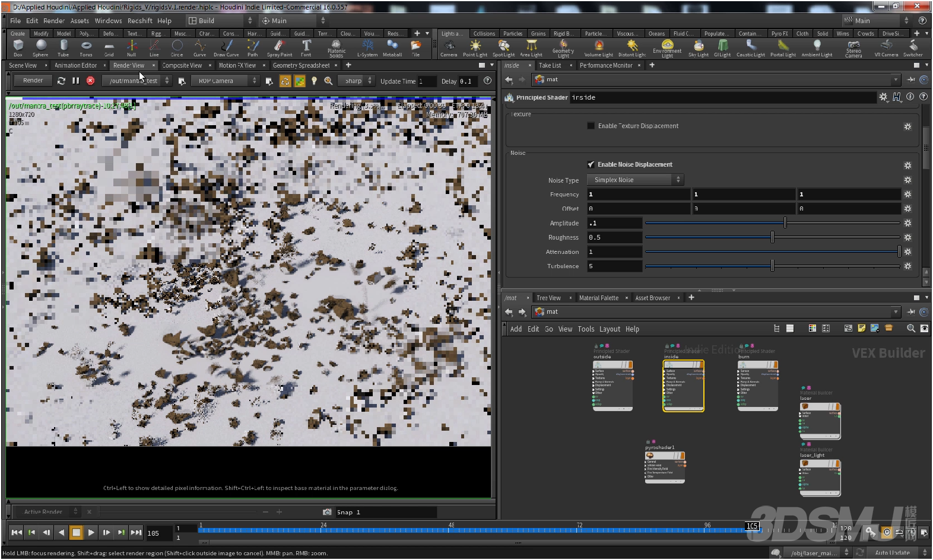Add an Ambient Light

tap(817, 48)
